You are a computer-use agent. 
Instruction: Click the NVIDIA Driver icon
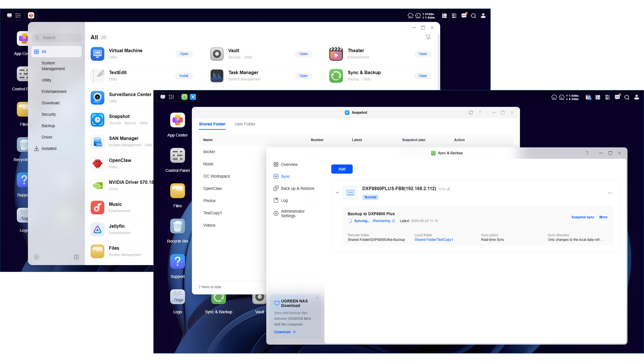point(97,186)
